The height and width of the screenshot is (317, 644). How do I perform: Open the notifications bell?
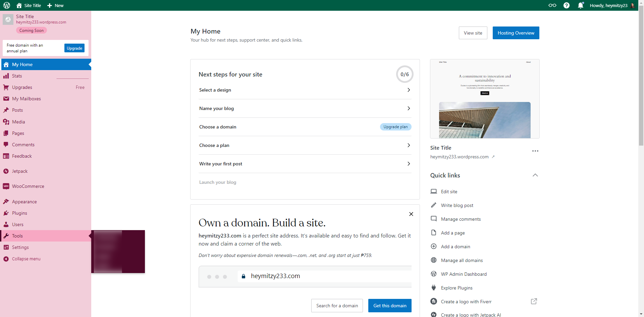[x=581, y=5]
